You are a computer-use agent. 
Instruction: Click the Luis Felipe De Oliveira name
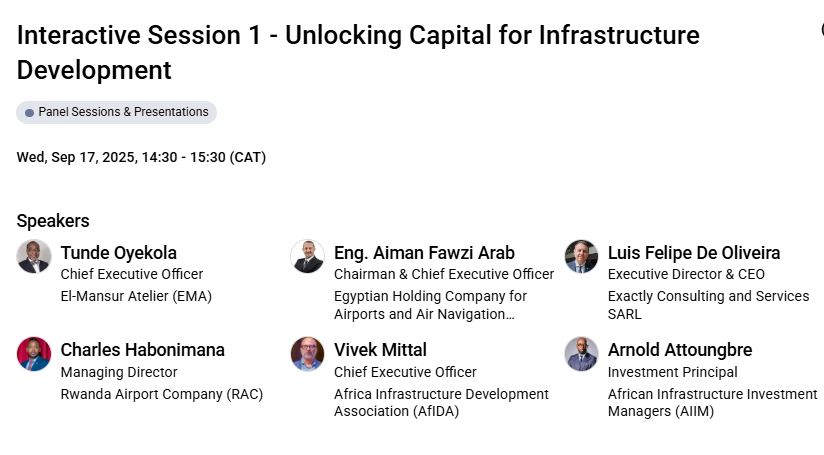(694, 253)
